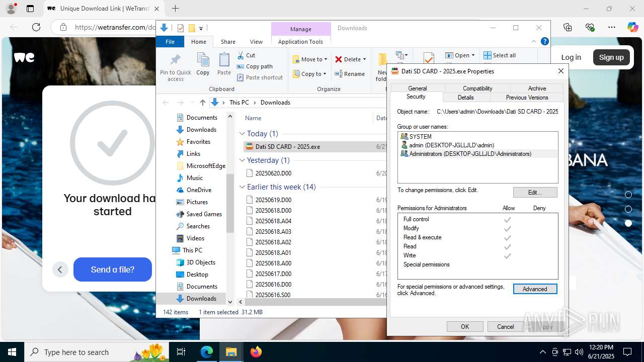The image size is (644, 362).
Task: Switch to Details properties tab
Action: [465, 98]
